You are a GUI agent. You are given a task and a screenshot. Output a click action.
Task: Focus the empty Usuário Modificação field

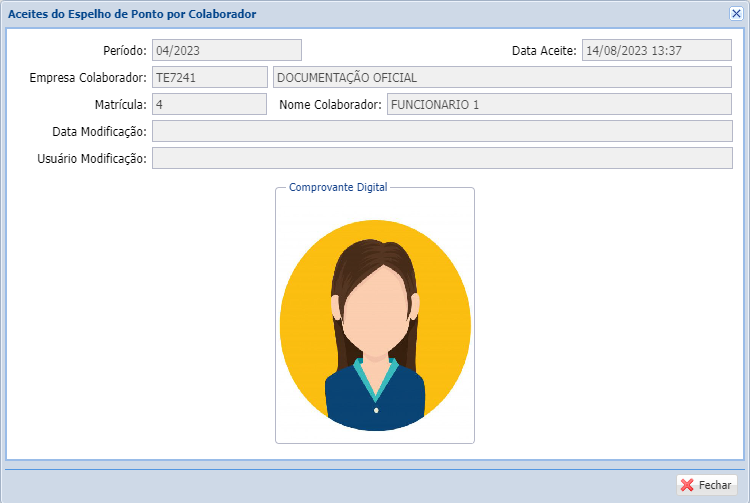(x=442, y=158)
